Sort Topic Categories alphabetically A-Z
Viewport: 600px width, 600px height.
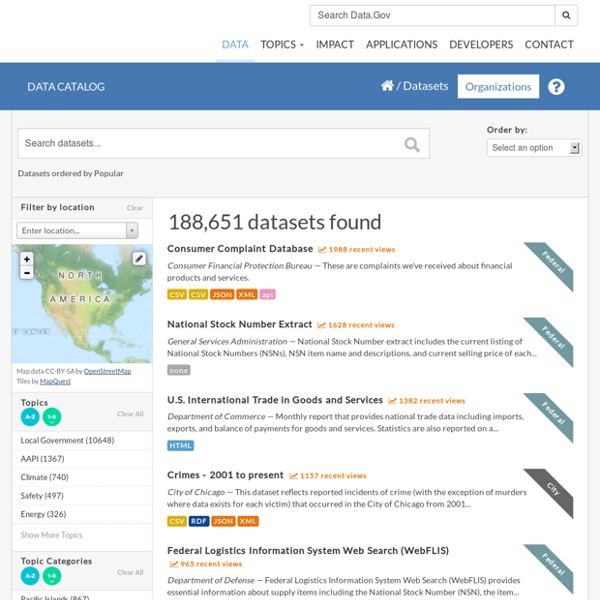[30, 576]
